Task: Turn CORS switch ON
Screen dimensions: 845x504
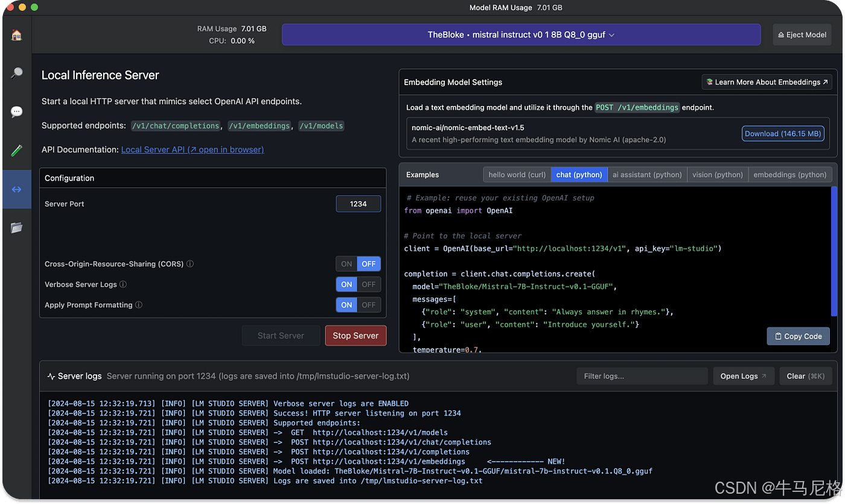Action: click(346, 264)
